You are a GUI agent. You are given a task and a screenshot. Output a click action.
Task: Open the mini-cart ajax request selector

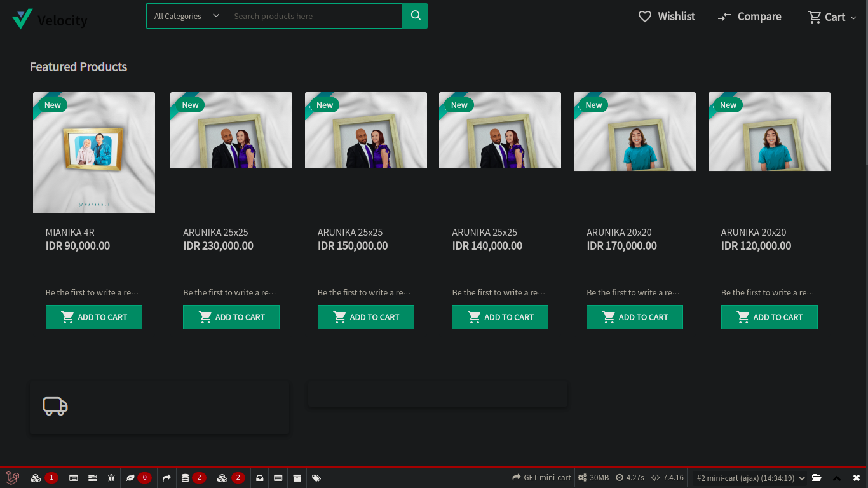pyautogui.click(x=750, y=478)
